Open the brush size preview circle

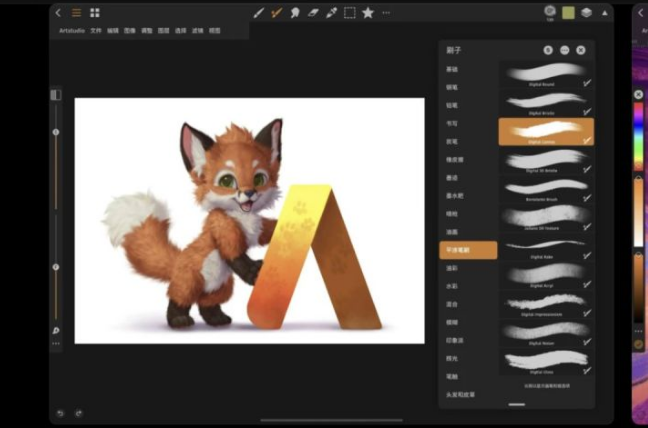coord(549,11)
